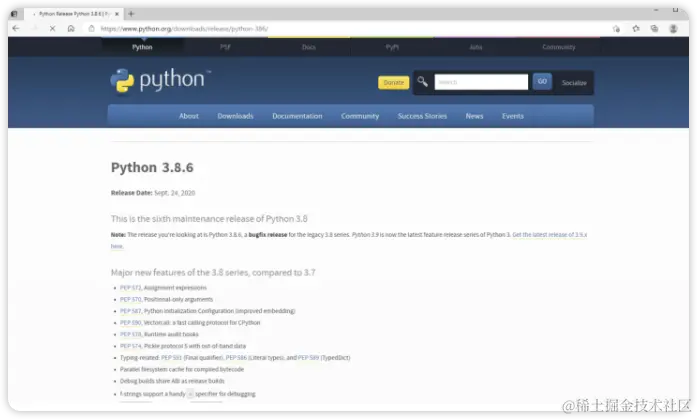The width and height of the screenshot is (697, 419).
Task: Open the PEP 591 Final qualifier link
Action: click(x=171, y=358)
